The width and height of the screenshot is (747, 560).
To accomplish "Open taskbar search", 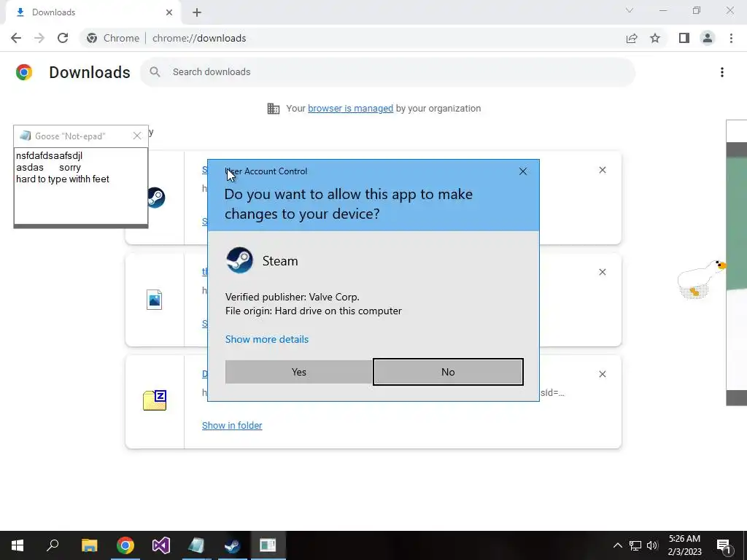I will click(53, 545).
